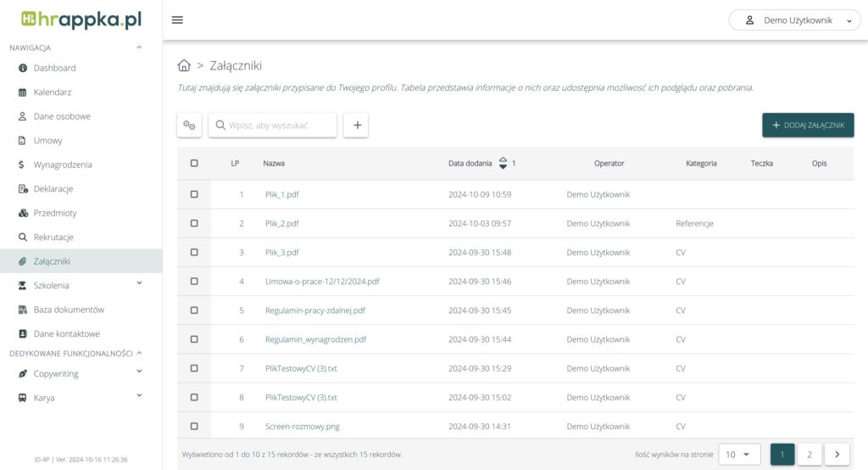Check the box for Plik_1.pdf row
Screen dimensions: 868x470
click(x=194, y=194)
